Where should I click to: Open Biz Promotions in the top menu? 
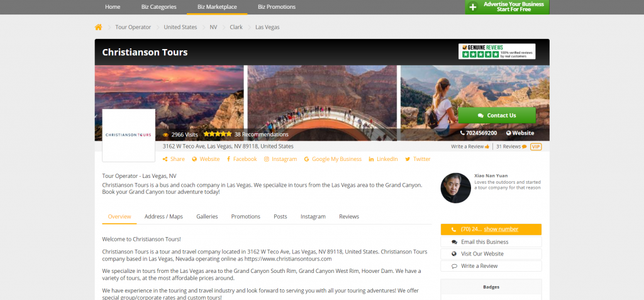tap(276, 7)
